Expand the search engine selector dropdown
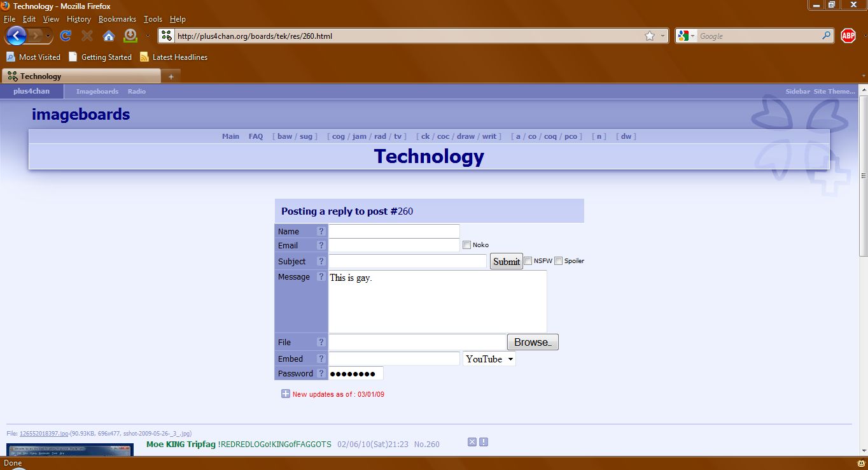Image resolution: width=868 pixels, height=470 pixels. click(687, 36)
